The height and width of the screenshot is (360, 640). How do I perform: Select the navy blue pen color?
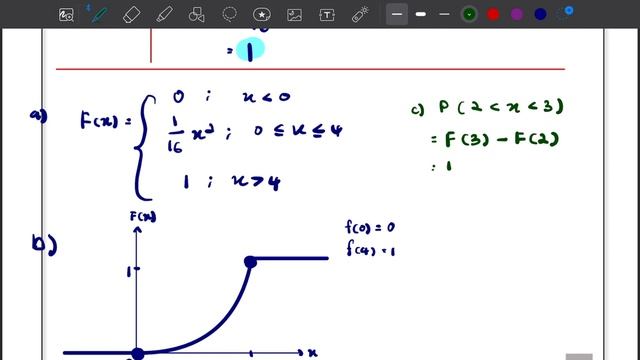coord(540,15)
